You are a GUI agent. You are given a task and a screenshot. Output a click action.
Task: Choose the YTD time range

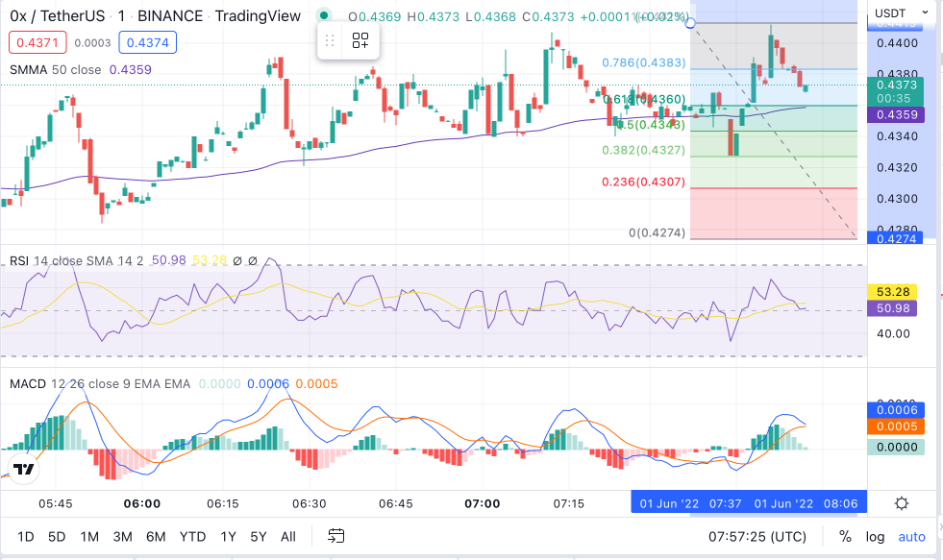192,537
